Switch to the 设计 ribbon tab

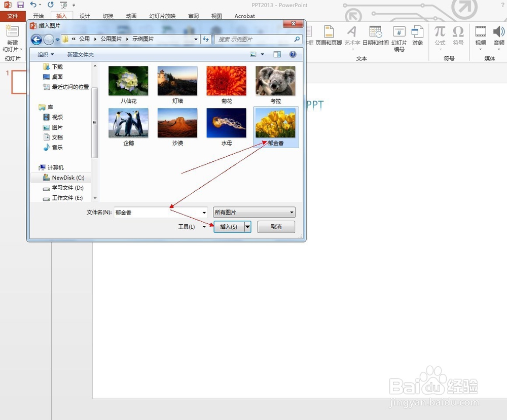pos(85,16)
